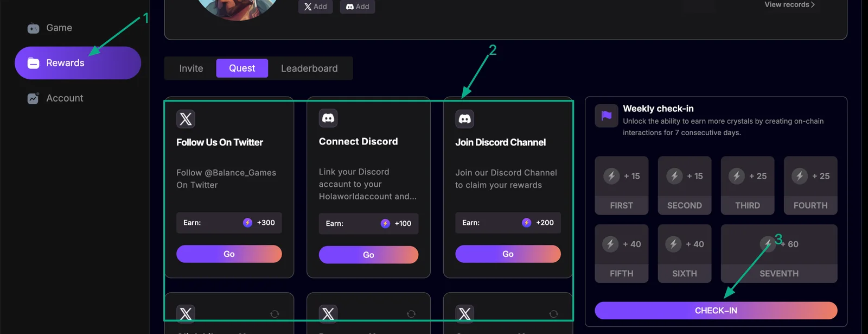Add Discord account on profile
The image size is (868, 334).
(358, 7)
